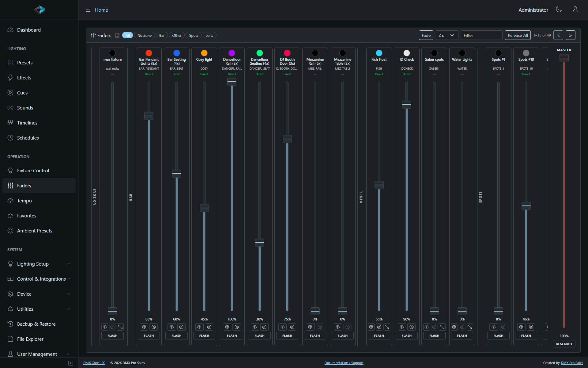The height and width of the screenshot is (368, 588).
Task: Filter faders by No Zone
Action: click(x=144, y=35)
